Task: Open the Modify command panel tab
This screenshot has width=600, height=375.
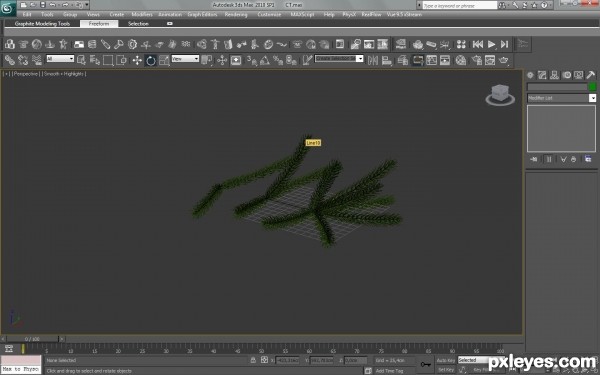Action: point(542,75)
